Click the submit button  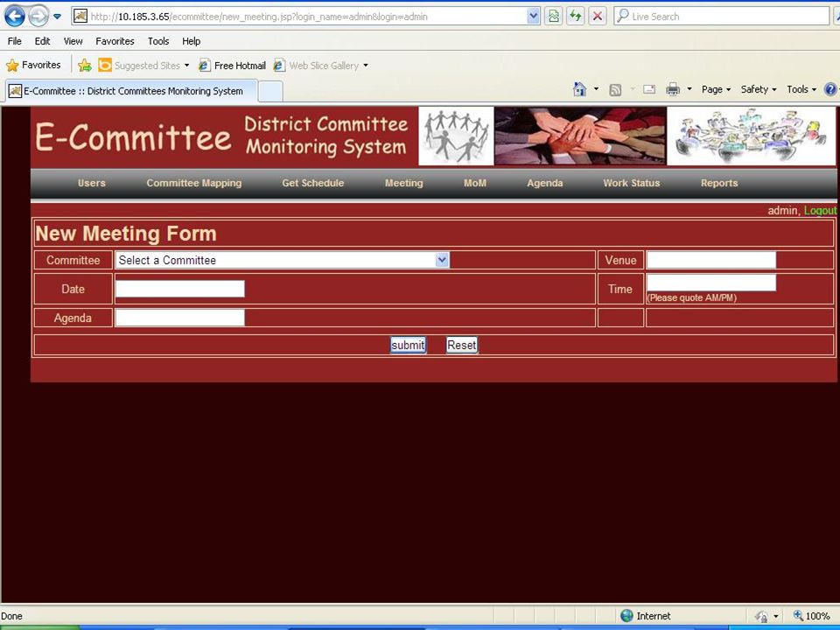click(x=408, y=346)
